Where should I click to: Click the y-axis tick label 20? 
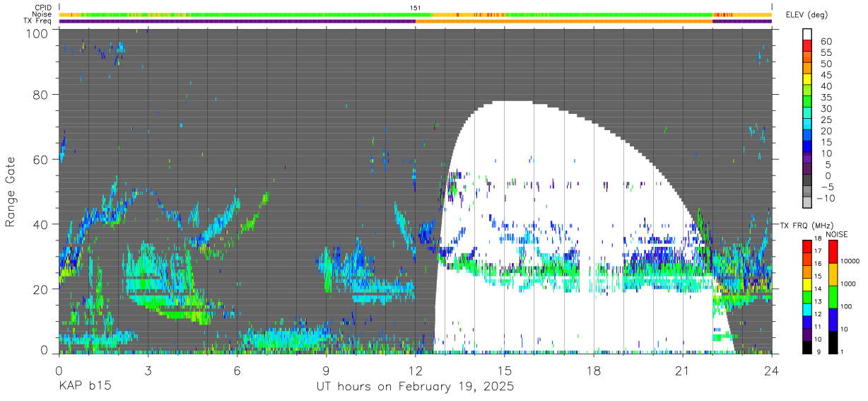click(42, 289)
